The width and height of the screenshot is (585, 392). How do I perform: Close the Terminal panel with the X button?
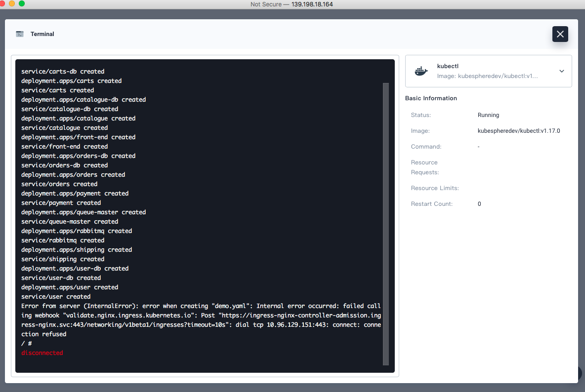560,34
